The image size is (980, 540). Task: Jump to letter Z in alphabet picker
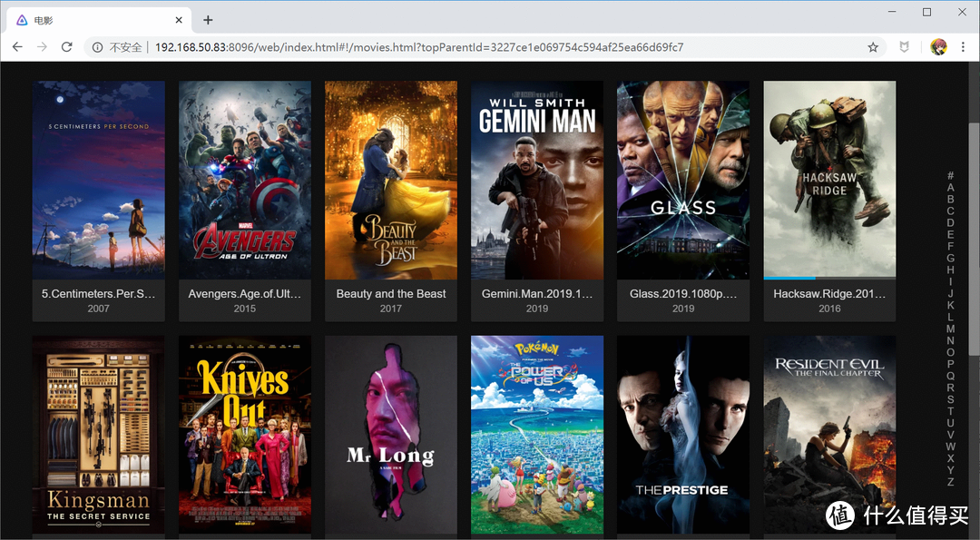click(951, 483)
